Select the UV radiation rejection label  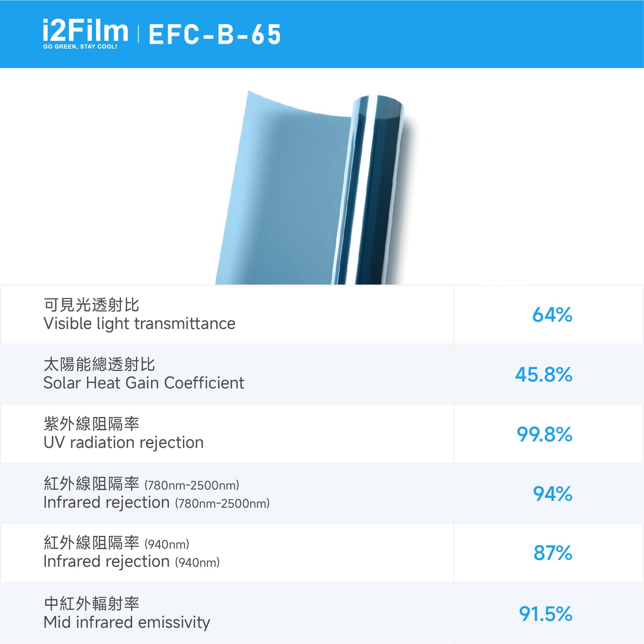pos(124,442)
